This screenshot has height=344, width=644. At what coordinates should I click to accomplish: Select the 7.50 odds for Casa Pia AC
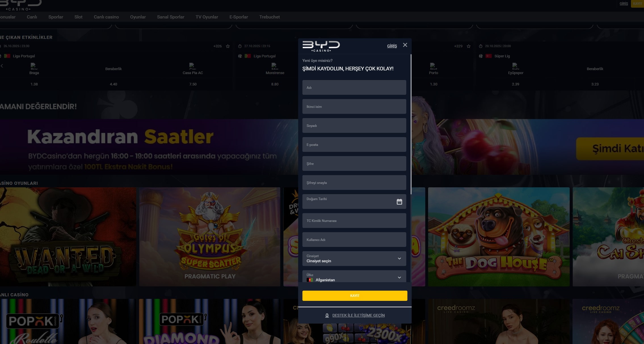click(x=193, y=84)
